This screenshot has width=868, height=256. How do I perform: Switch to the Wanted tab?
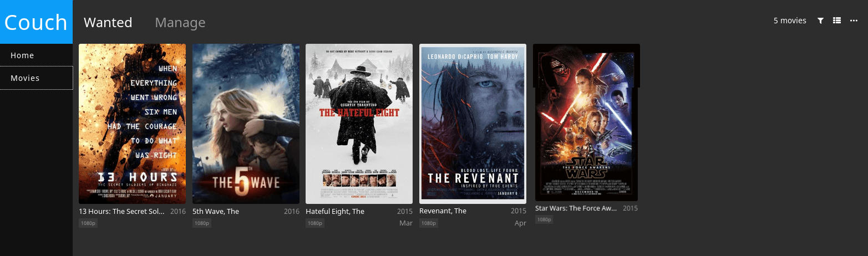tap(108, 22)
